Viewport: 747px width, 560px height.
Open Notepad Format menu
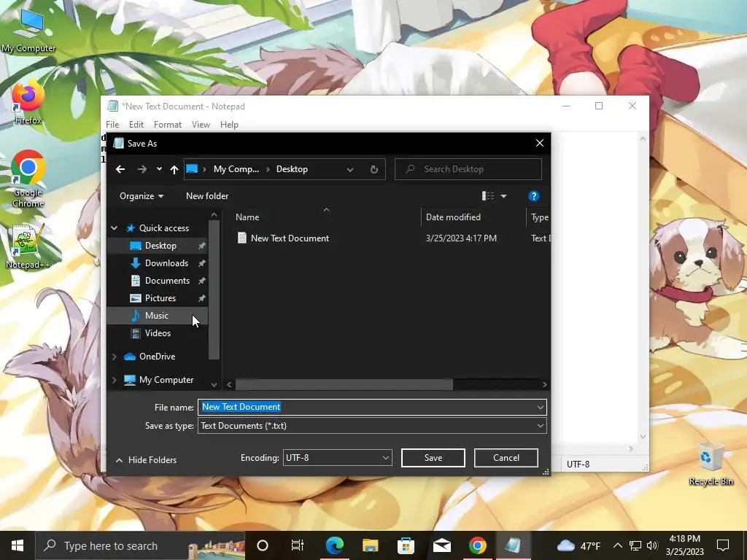tap(168, 125)
